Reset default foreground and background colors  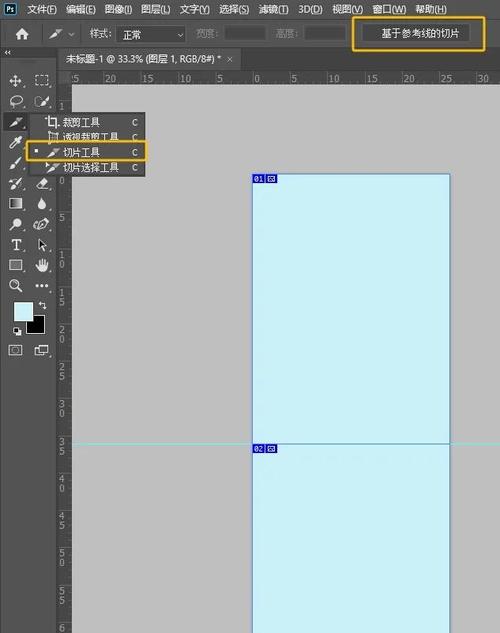[x=17, y=331]
